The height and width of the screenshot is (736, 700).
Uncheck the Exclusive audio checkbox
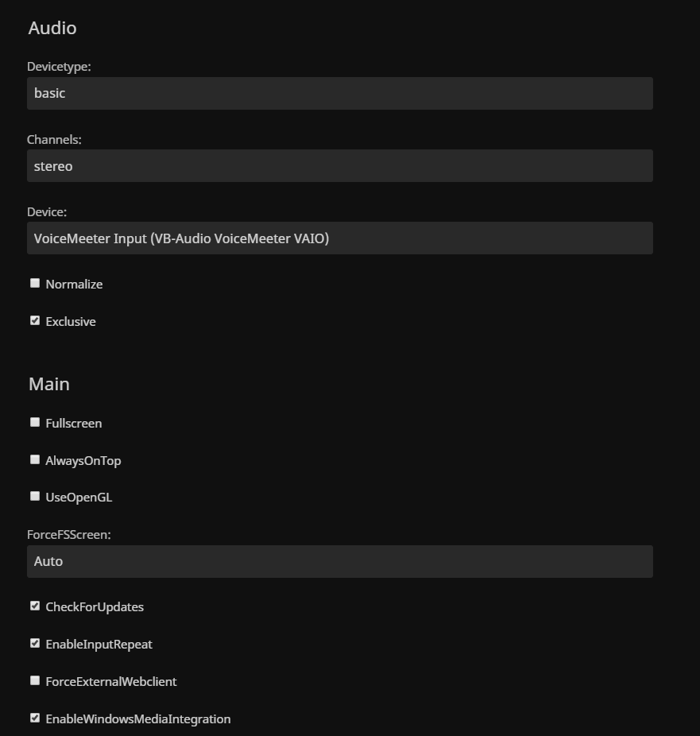point(35,320)
